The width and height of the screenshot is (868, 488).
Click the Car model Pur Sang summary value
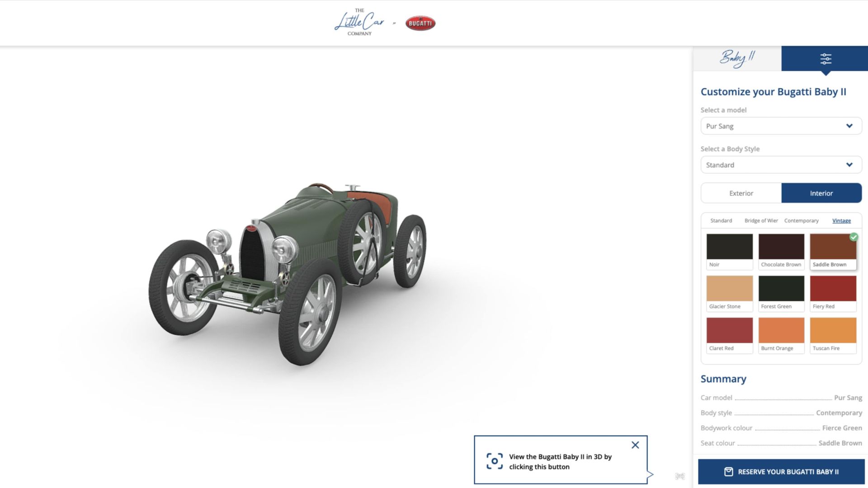point(848,398)
